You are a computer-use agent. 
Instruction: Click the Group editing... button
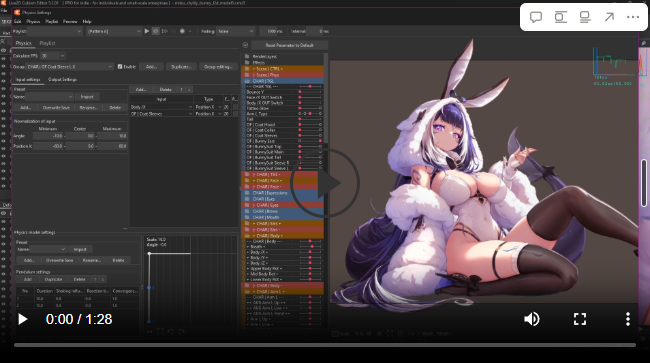pos(218,67)
